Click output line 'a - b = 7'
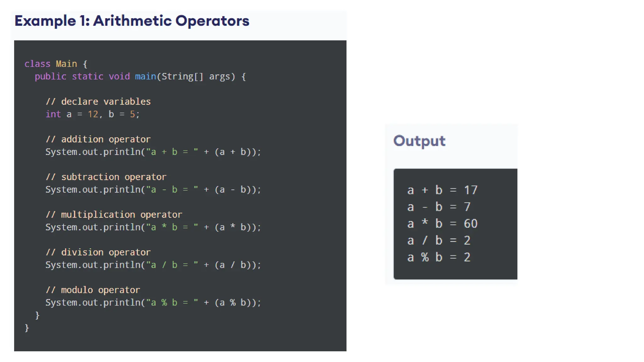This screenshot has height=362, width=644. [439, 207]
